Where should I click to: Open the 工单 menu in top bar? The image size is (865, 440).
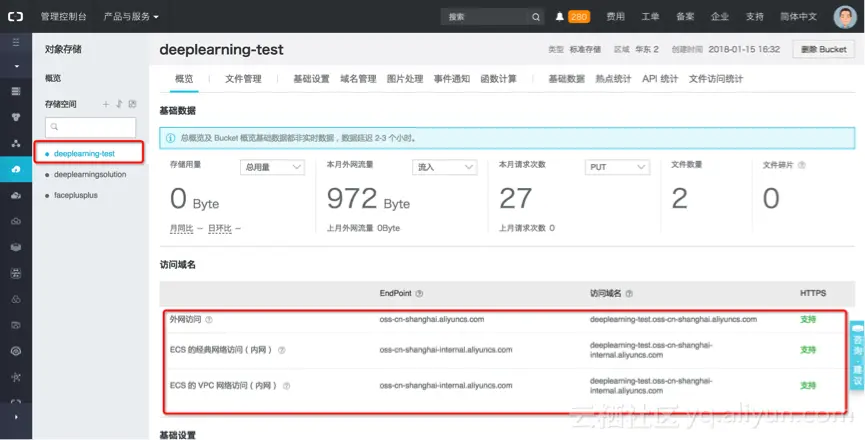point(650,17)
